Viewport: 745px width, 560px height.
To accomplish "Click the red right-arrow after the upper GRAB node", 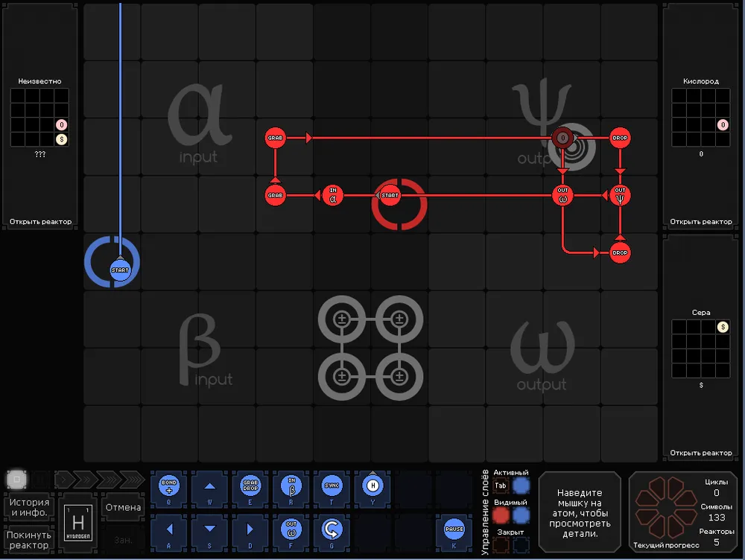I will tap(309, 138).
